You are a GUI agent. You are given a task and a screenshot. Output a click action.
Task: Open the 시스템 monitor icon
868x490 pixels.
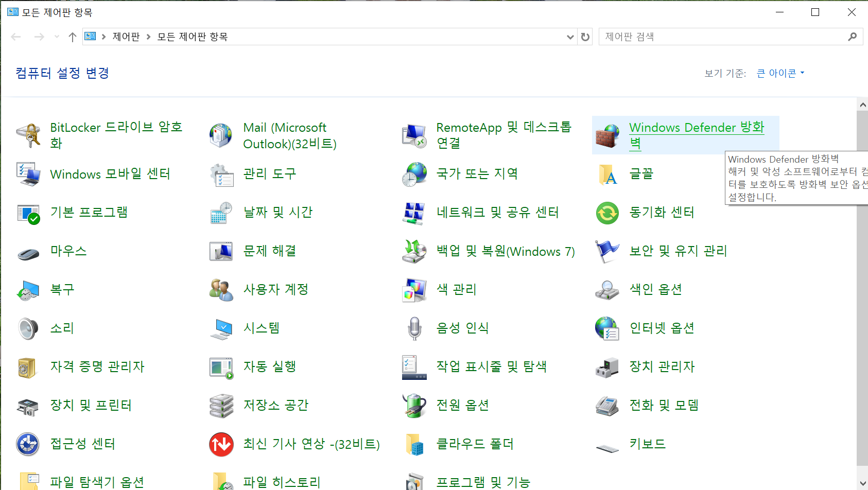point(221,328)
